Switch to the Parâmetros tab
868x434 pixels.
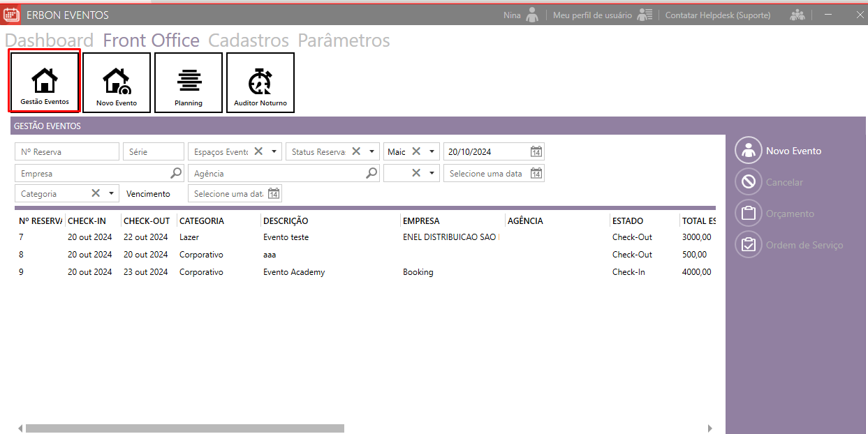344,40
